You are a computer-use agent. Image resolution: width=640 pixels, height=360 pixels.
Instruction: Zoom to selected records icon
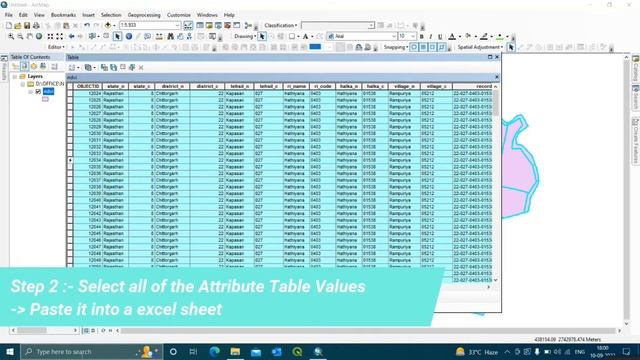(x=132, y=67)
